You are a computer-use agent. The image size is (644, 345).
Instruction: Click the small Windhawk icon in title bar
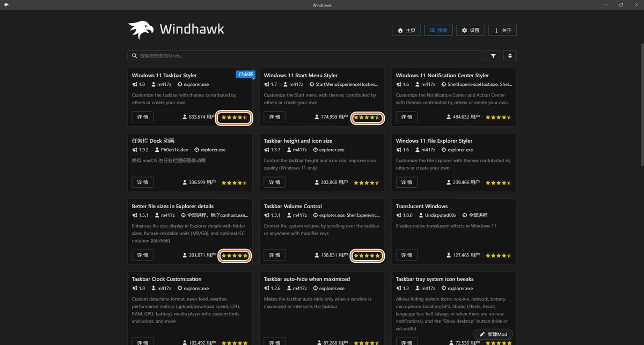click(x=6, y=5)
